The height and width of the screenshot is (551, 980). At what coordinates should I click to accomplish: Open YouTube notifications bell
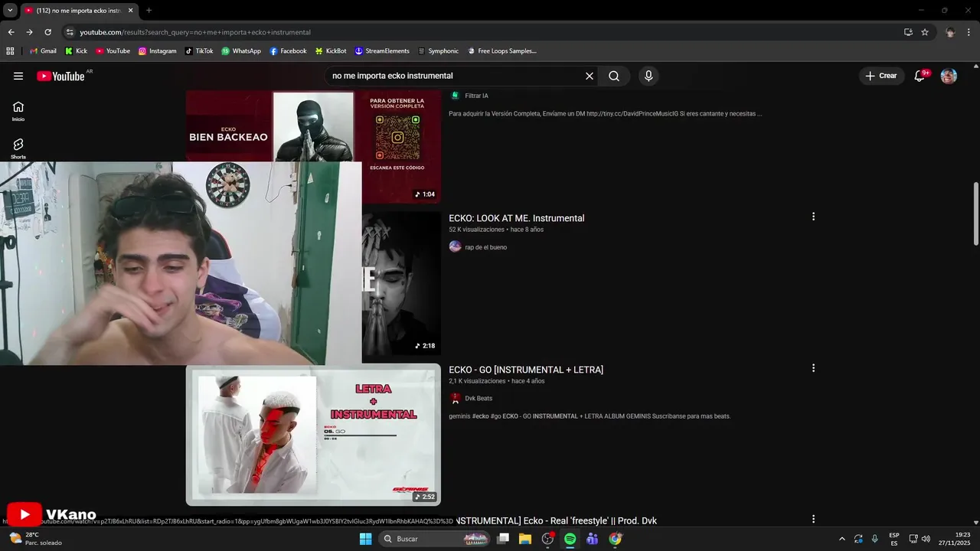pyautogui.click(x=920, y=76)
